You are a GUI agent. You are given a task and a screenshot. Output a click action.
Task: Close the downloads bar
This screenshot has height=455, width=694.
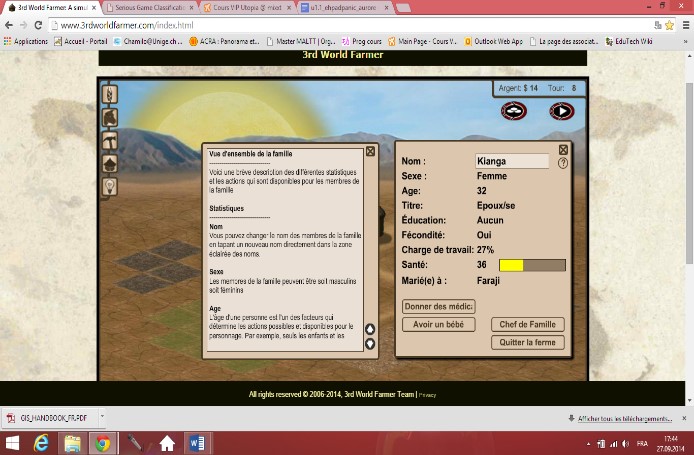tap(684, 418)
